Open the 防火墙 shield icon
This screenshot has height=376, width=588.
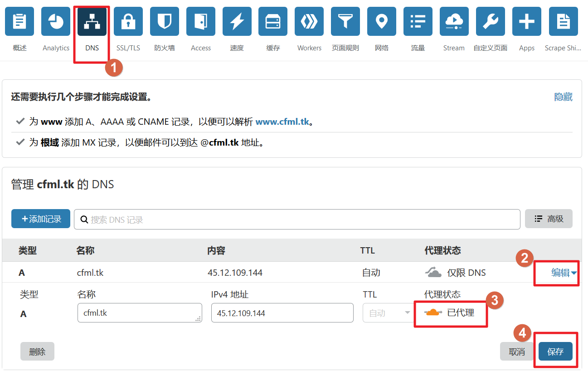pos(165,22)
